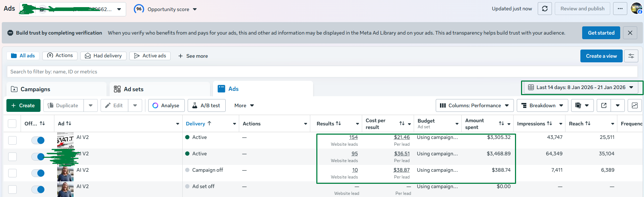Select checkbox for the Ad set off ad
The height and width of the screenshot is (197, 644).
(12, 190)
